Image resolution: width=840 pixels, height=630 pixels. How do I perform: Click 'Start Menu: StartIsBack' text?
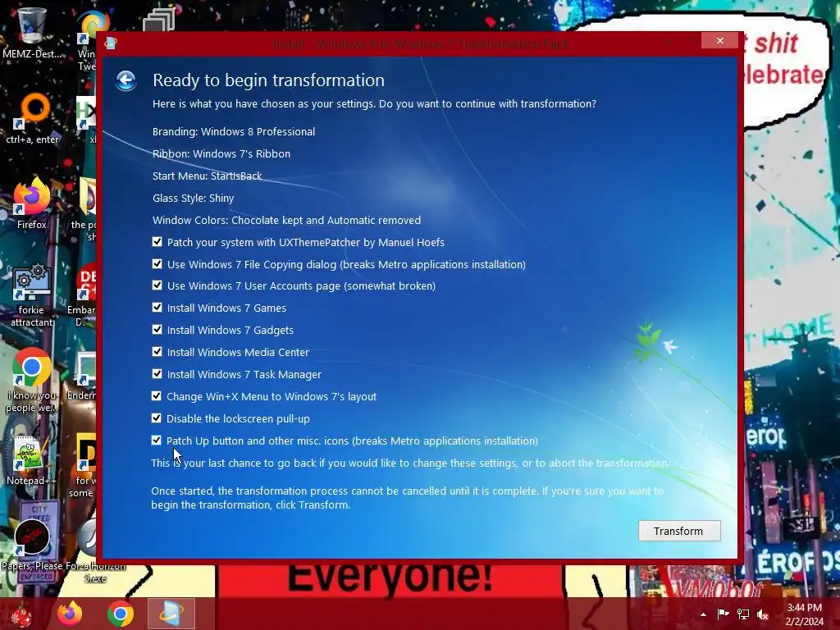pyautogui.click(x=207, y=176)
